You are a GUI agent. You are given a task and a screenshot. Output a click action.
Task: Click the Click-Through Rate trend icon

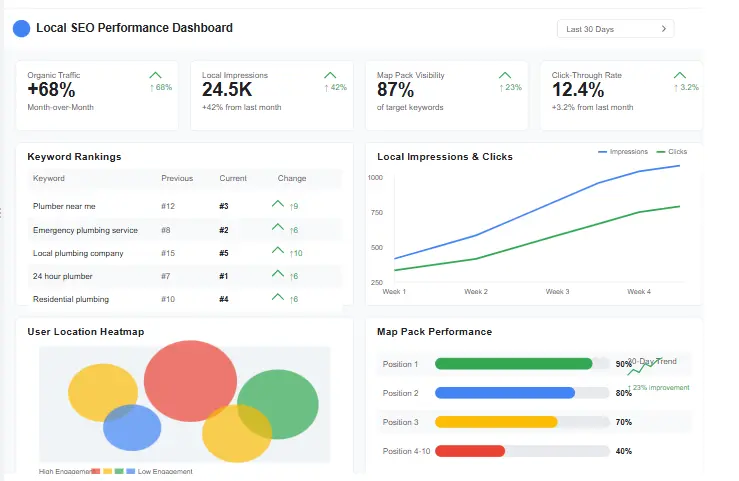680,75
